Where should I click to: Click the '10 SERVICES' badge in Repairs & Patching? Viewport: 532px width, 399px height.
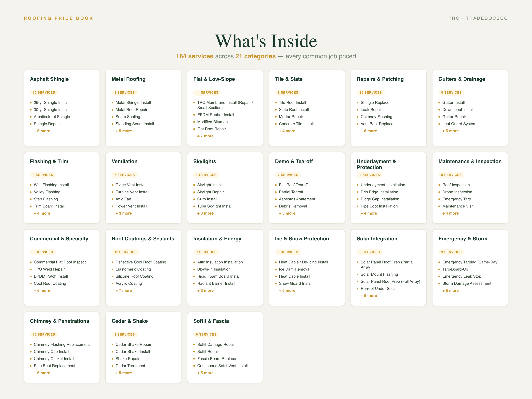coord(370,92)
